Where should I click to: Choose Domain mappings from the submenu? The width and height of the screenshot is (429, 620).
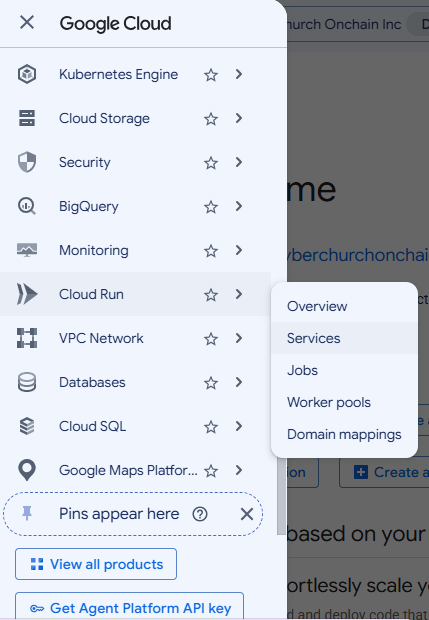pos(344,434)
